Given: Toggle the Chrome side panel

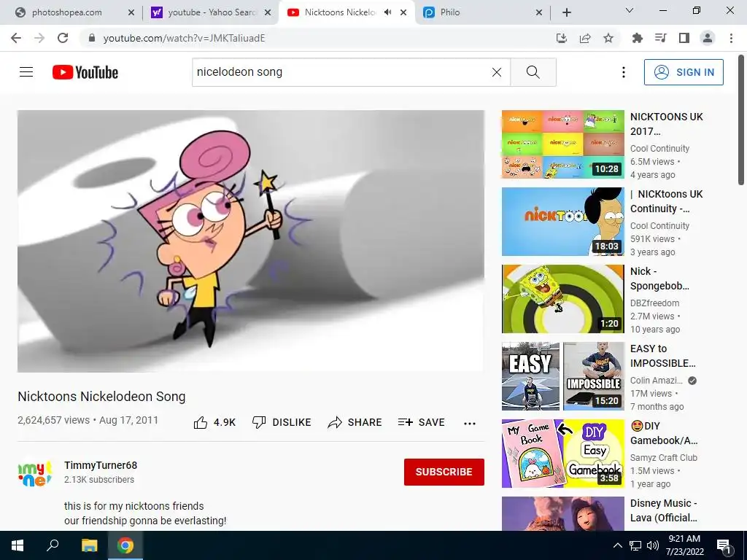Looking at the screenshot, I should click(684, 38).
